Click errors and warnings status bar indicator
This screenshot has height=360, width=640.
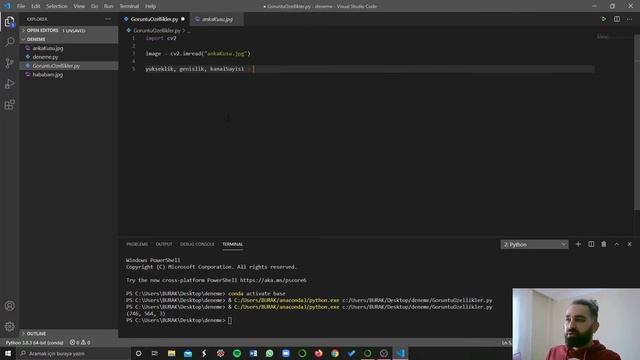tap(80, 342)
